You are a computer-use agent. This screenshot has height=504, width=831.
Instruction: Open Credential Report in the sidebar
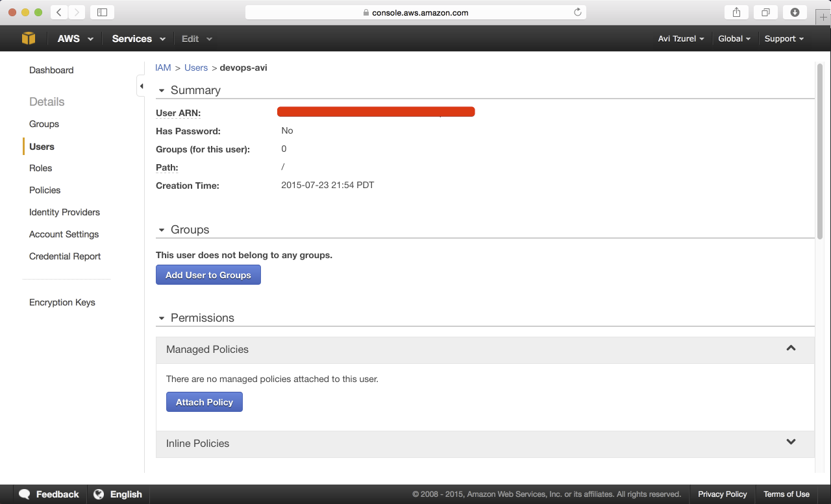[65, 256]
